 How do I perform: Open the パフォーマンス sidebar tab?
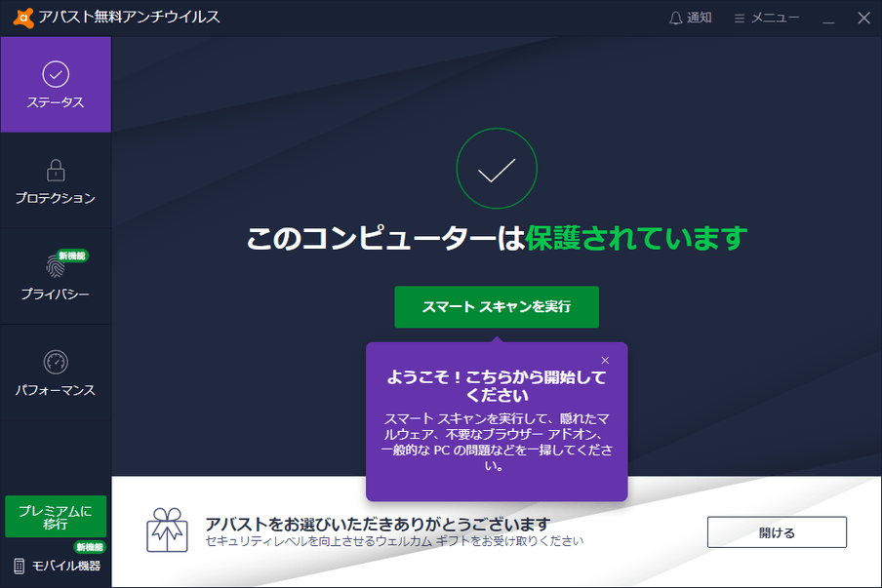pyautogui.click(x=56, y=372)
